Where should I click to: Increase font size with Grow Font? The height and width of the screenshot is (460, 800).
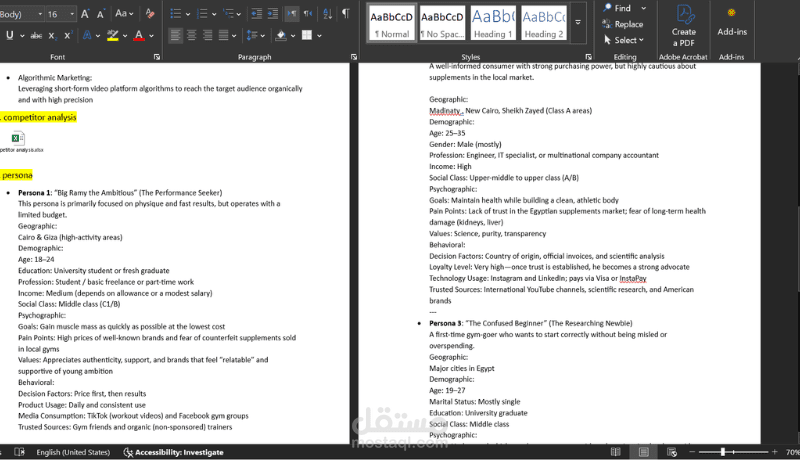(85, 14)
